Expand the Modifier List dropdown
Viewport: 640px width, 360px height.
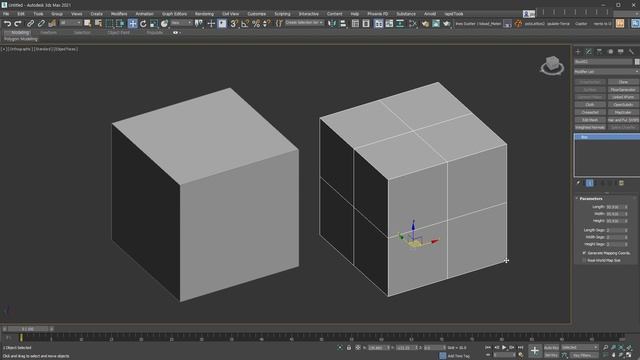click(x=606, y=72)
